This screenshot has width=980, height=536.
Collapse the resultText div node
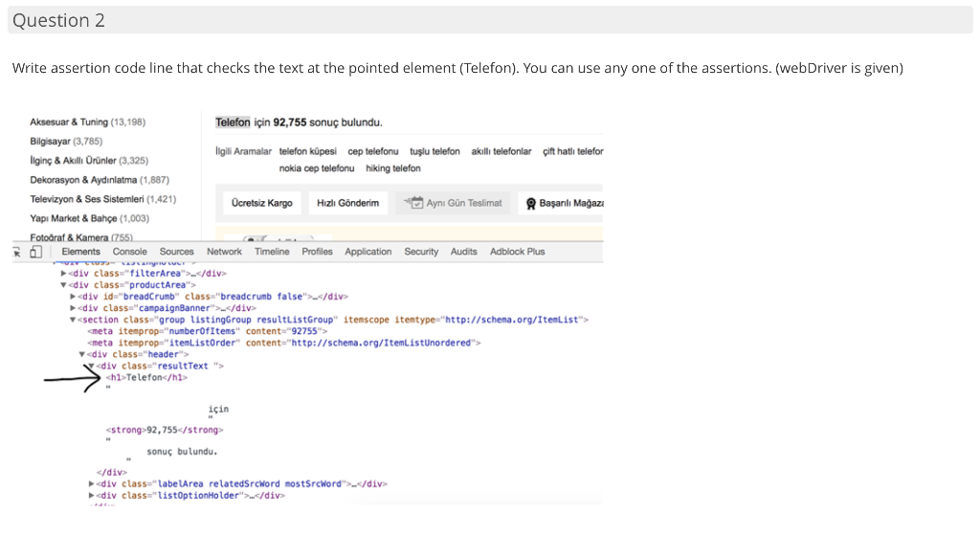pyautogui.click(x=91, y=366)
